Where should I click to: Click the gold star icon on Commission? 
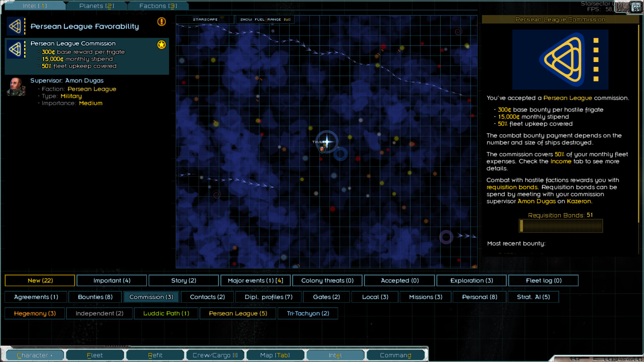[161, 45]
